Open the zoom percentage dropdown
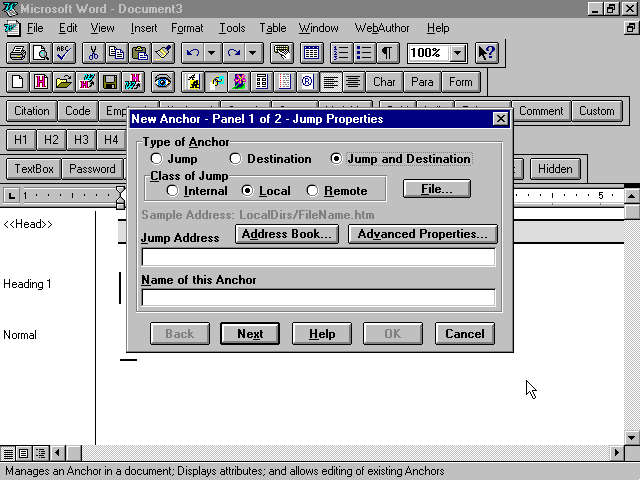Viewport: 640px width, 480px height. point(458,53)
